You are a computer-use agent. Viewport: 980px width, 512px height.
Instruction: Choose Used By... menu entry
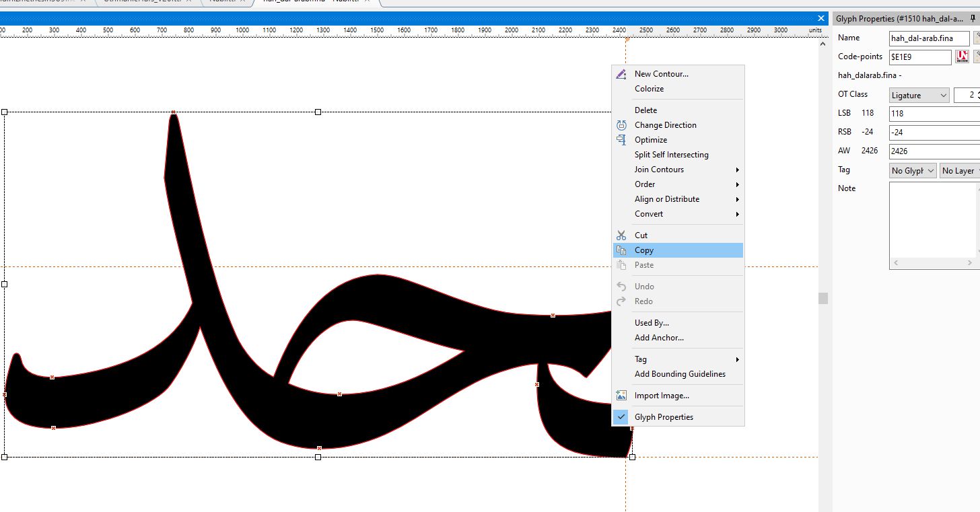pos(678,323)
